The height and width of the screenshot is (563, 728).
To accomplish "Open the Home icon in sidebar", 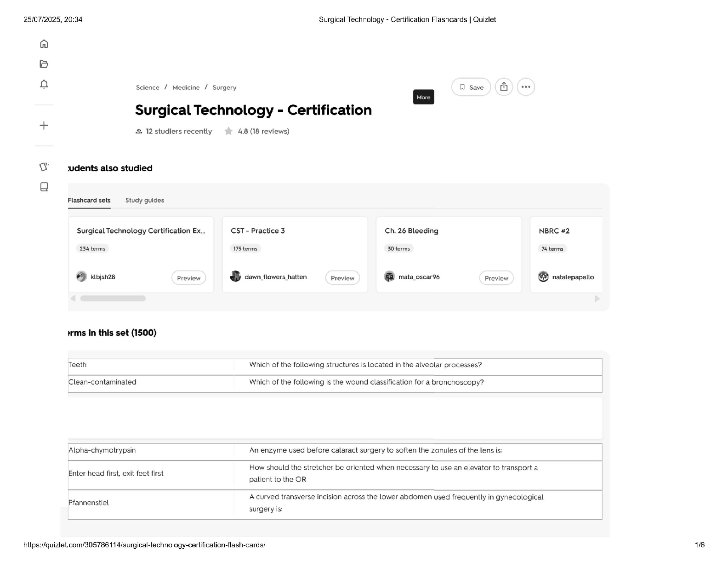I will (x=44, y=44).
